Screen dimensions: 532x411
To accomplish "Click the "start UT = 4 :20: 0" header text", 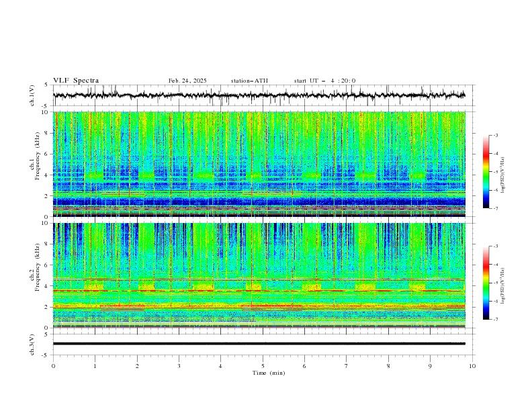I will 324,81.
